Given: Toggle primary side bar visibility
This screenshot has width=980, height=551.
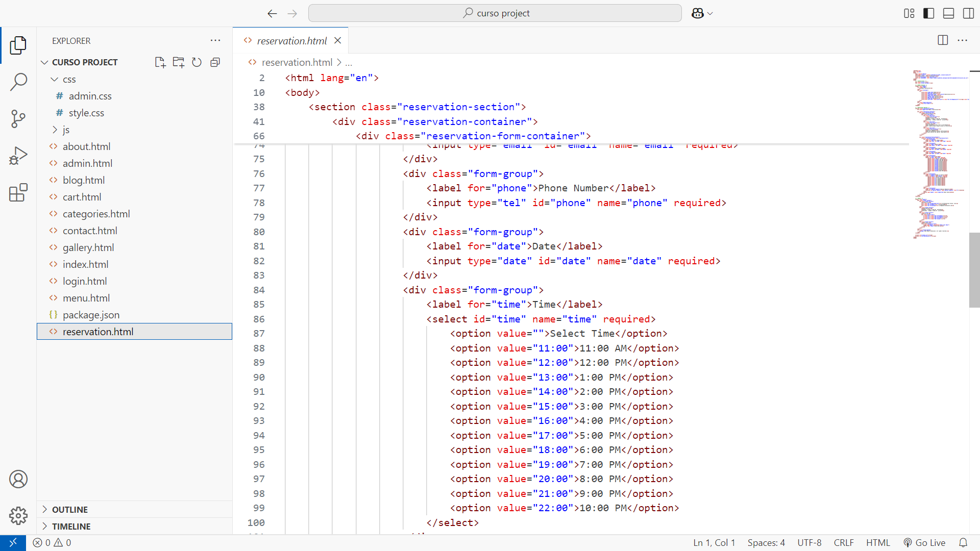Looking at the screenshot, I should [x=929, y=13].
